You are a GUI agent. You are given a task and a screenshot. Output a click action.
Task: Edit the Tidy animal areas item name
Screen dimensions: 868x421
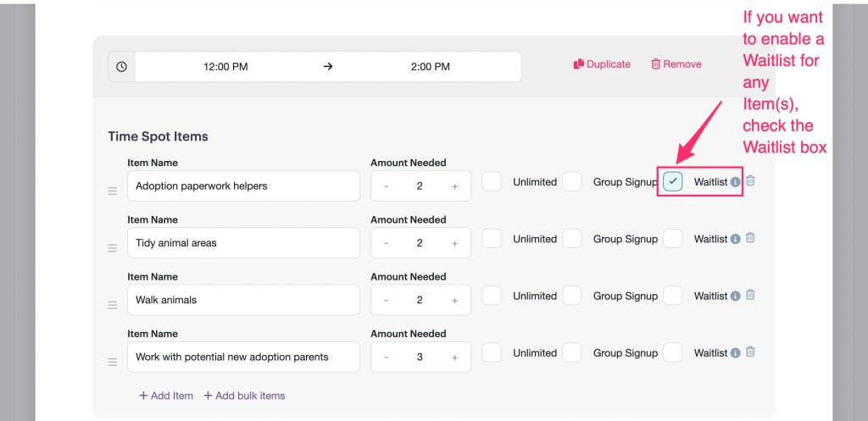pos(243,243)
